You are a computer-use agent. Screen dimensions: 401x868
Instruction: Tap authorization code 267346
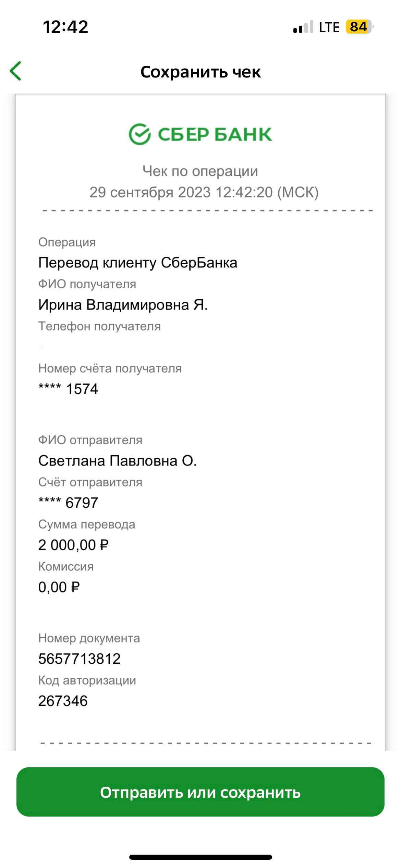point(63,701)
